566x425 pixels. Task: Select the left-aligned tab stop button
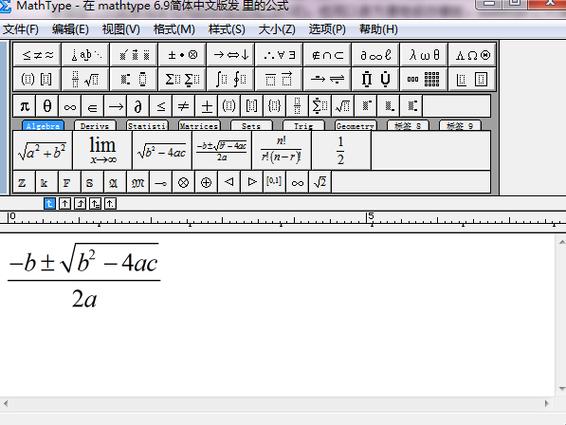click(49, 204)
